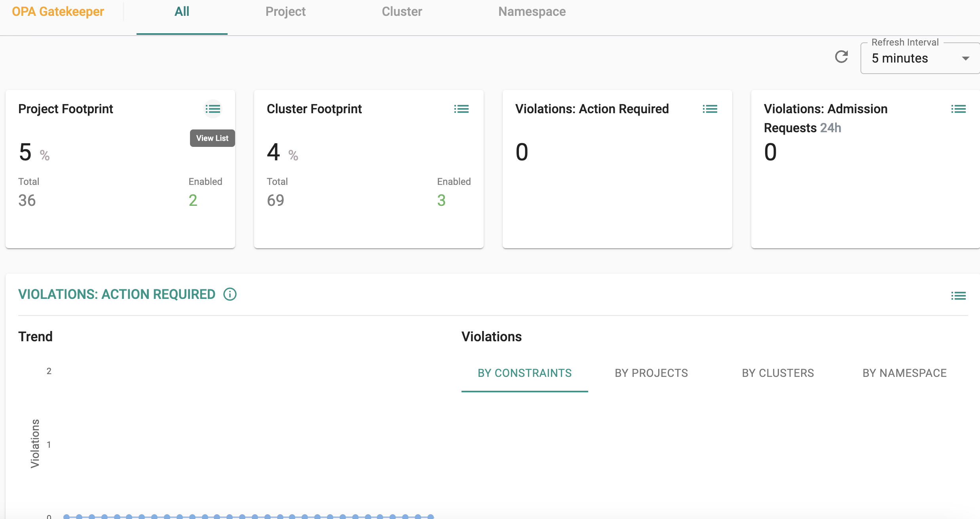The image size is (980, 519).
Task: Select the By Projects tab
Action: click(651, 373)
